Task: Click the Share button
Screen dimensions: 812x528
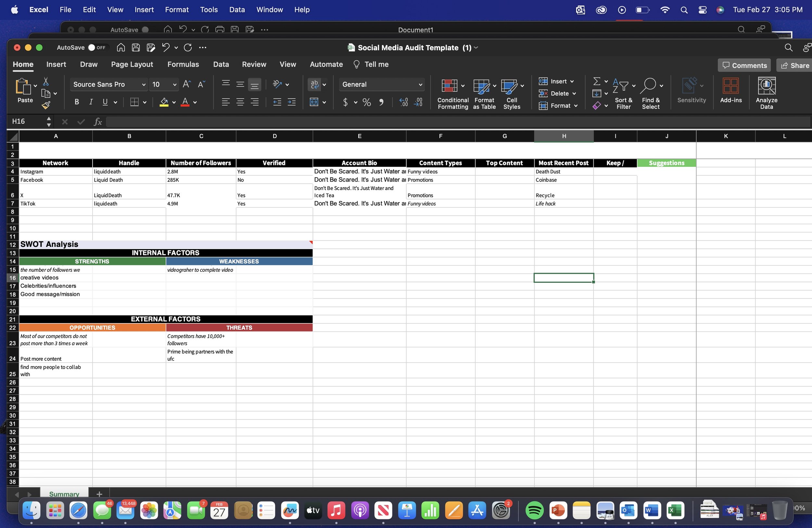Action: click(x=795, y=65)
